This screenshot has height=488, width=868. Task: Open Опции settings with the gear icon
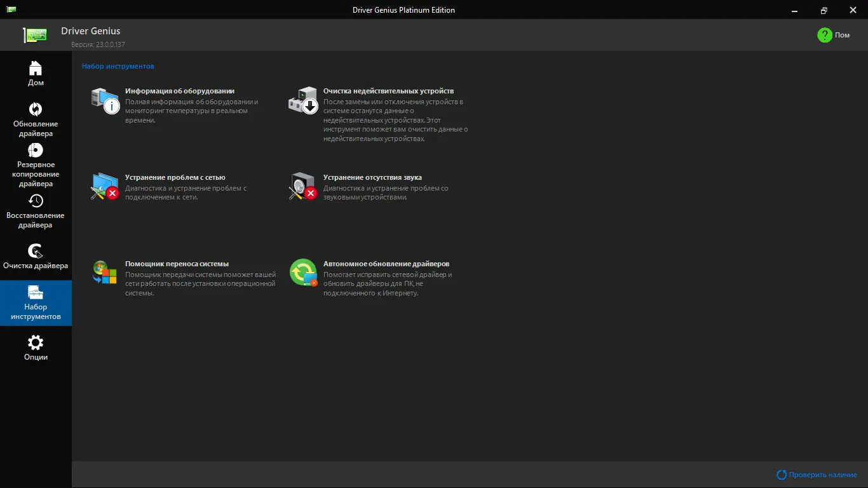tap(36, 348)
